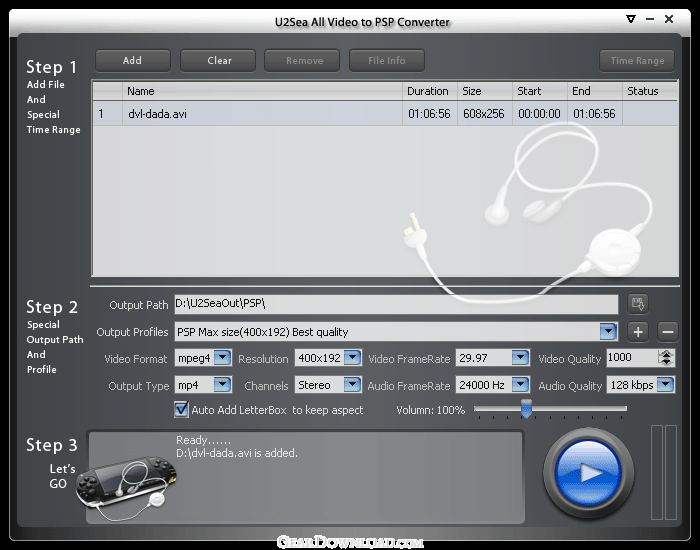Click the Name column header

point(262,91)
